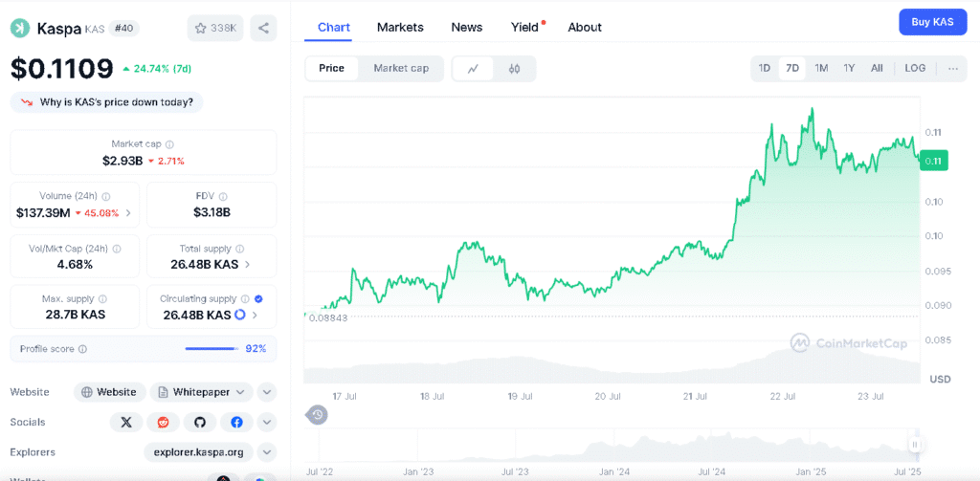Click the $0.1109 price text
This screenshot has width=980, height=481.
click(62, 69)
